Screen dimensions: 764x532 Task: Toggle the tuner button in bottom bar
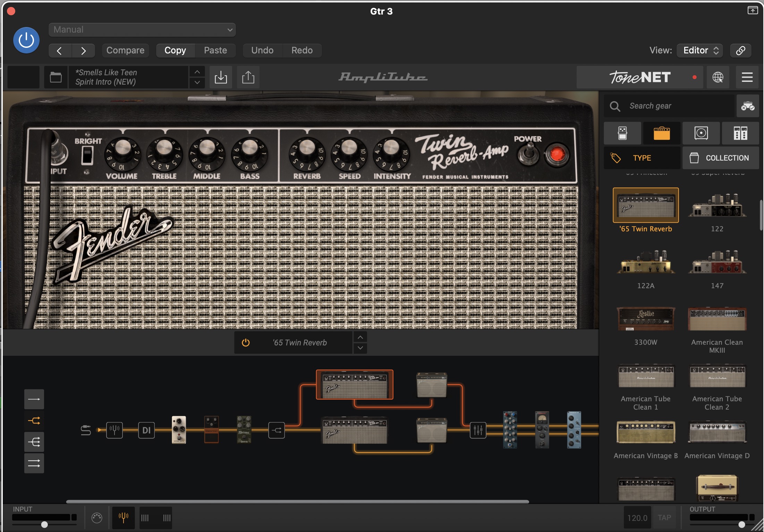pyautogui.click(x=124, y=518)
